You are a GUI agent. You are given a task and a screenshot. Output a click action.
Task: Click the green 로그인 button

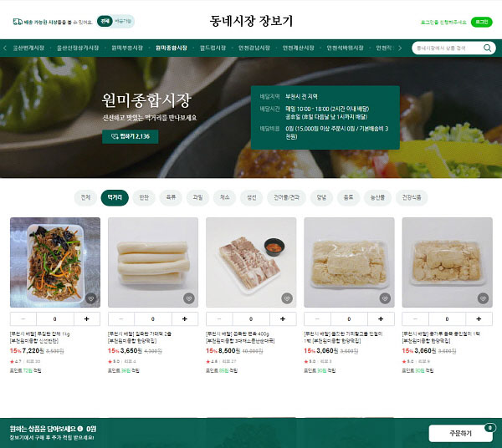click(x=482, y=22)
